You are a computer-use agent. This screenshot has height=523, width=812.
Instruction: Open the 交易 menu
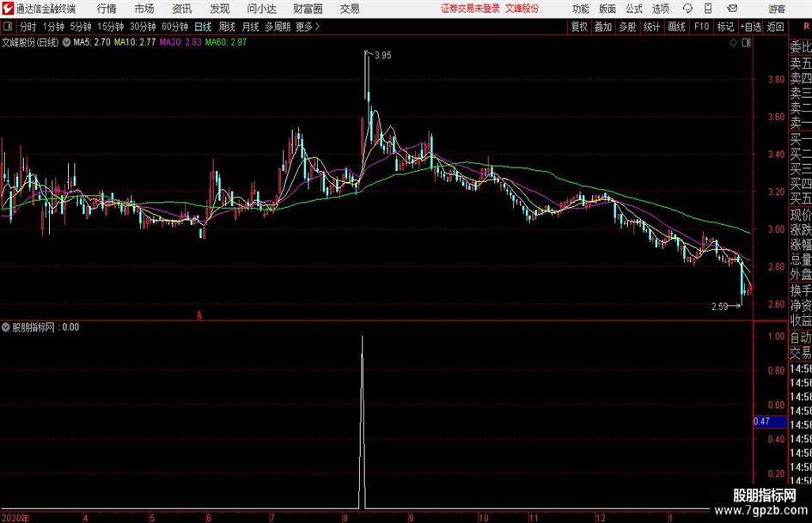coord(350,9)
